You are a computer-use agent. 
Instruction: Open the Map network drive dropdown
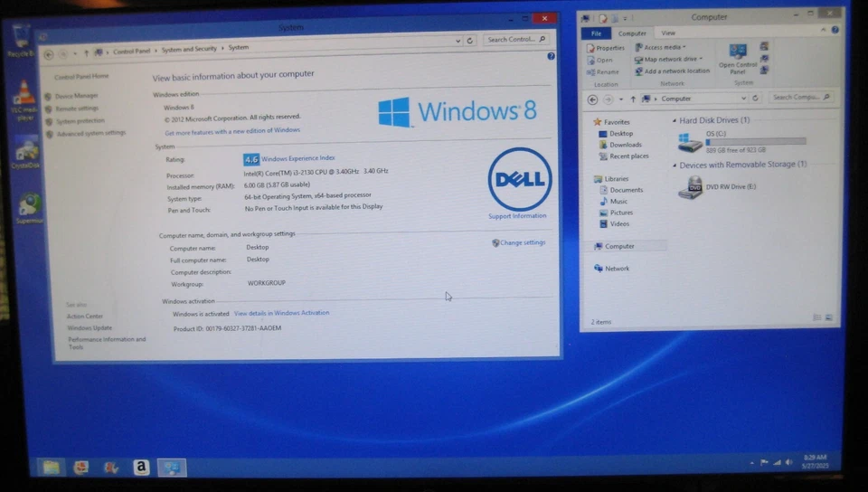[x=668, y=59]
